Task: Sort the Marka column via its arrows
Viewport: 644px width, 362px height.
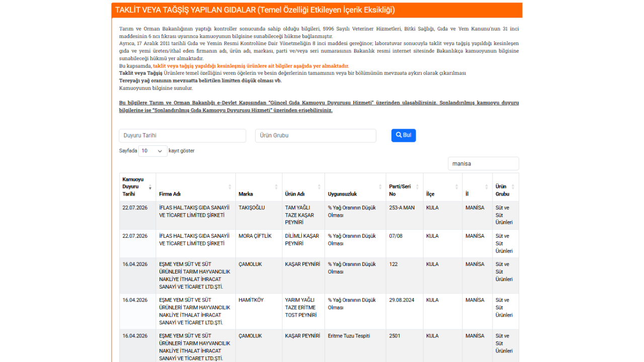Action: pos(276,187)
